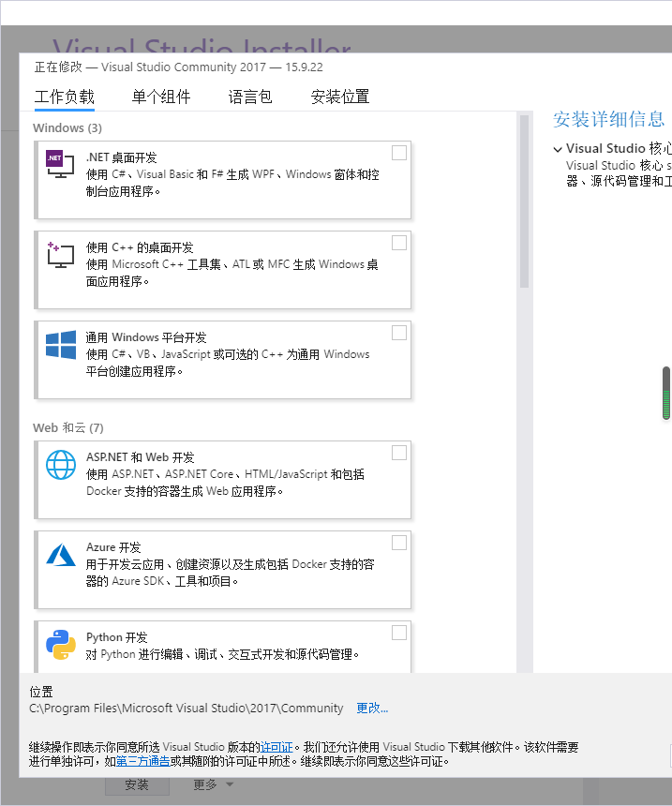Click the .NET desktop development icon
Image resolution: width=672 pixels, height=806 pixels.
[x=60, y=164]
